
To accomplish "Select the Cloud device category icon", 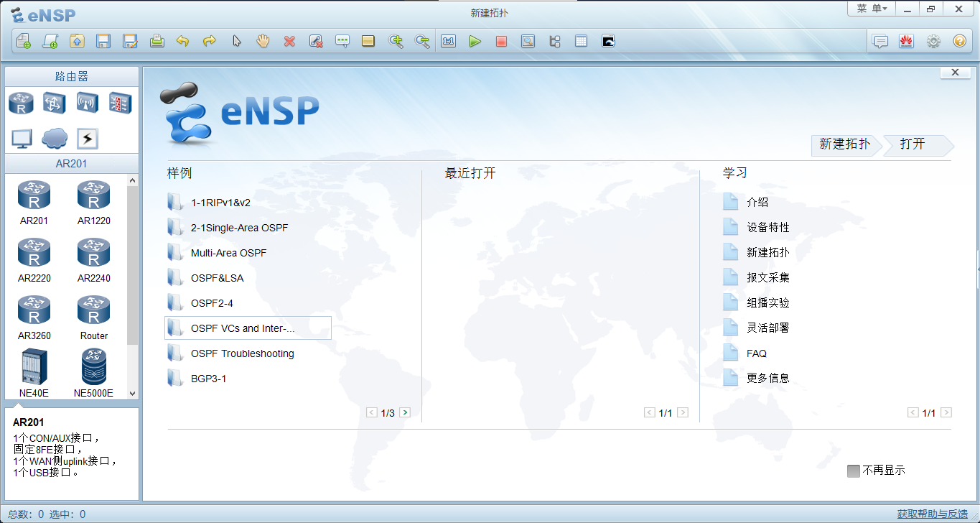I will (54, 139).
